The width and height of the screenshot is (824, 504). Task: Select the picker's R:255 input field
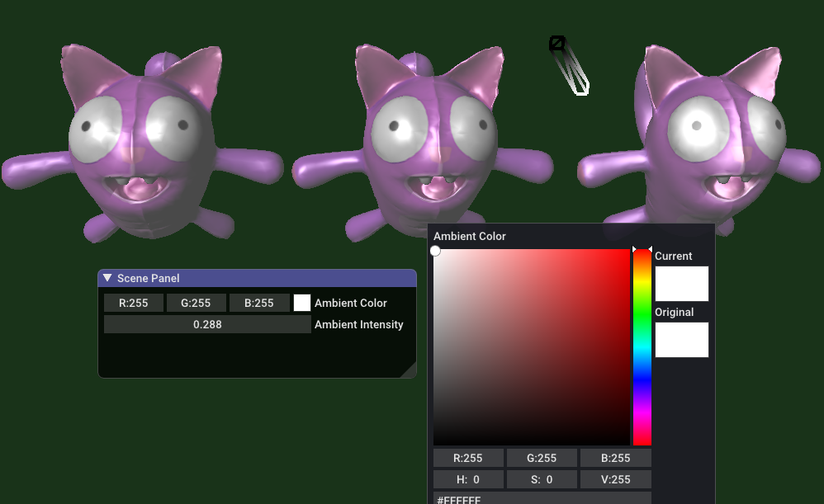pos(468,458)
